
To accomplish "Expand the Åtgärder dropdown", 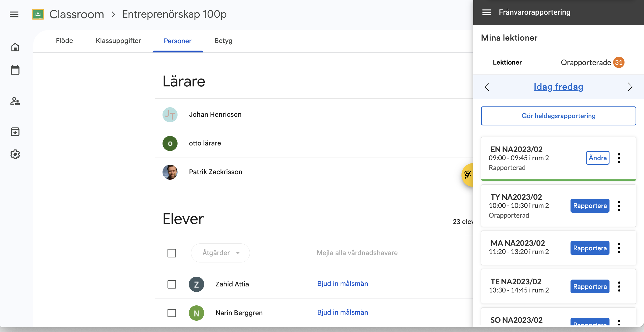I will click(x=220, y=253).
